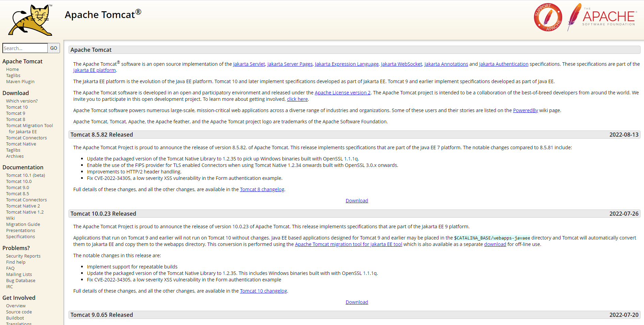This screenshot has height=325, width=644.
Task: Click the 2022-08-13 release date
Action: click(x=624, y=135)
